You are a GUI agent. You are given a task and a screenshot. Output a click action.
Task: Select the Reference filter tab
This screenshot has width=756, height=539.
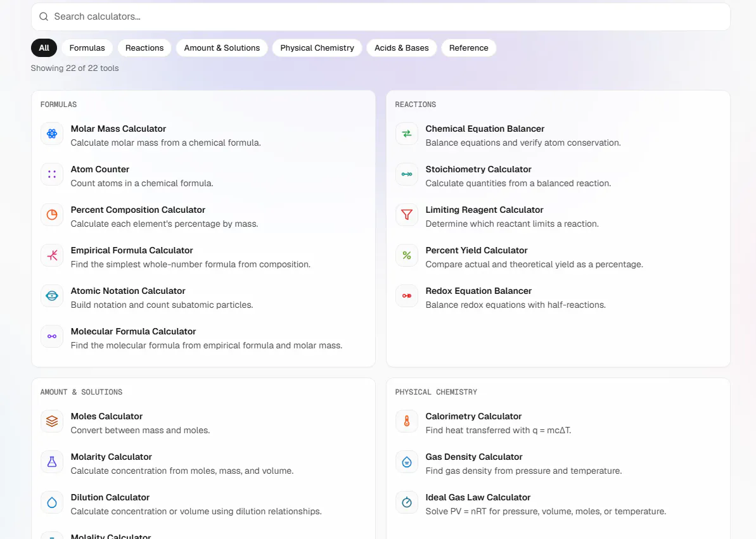pos(469,48)
